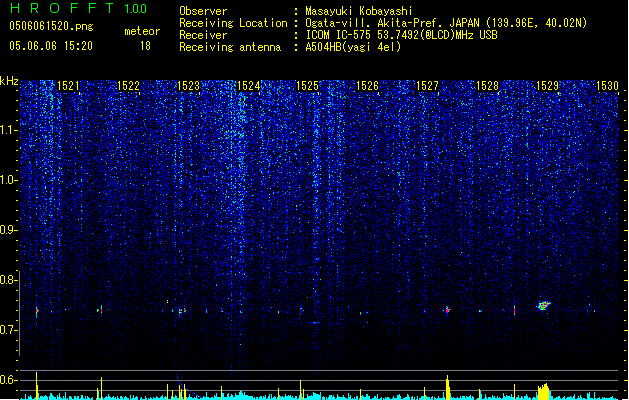Click the kHz axis unit label
The height and width of the screenshot is (400, 629).
click(x=9, y=81)
